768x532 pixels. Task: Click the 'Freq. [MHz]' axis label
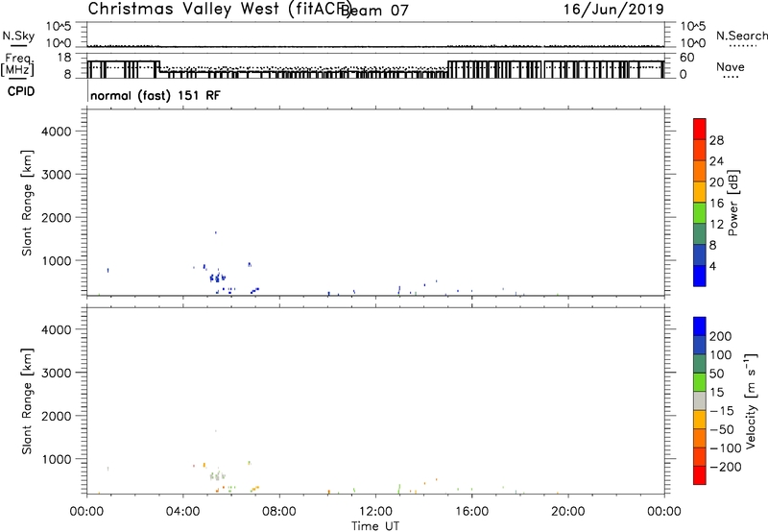(x=17, y=64)
